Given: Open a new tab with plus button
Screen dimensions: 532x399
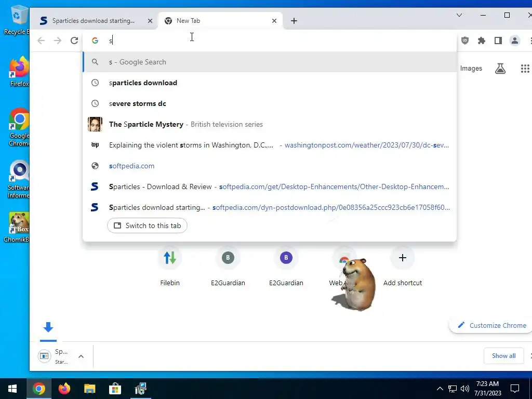Looking at the screenshot, I should click(x=294, y=21).
